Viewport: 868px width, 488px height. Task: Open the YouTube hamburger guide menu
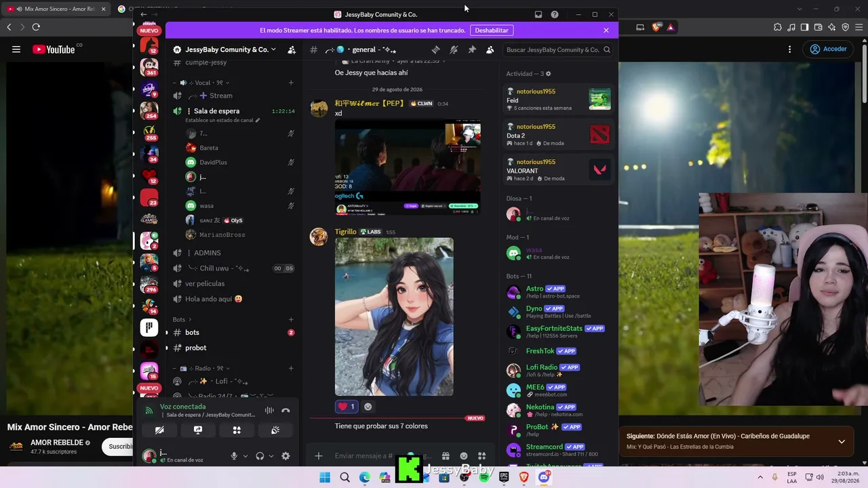(16, 49)
